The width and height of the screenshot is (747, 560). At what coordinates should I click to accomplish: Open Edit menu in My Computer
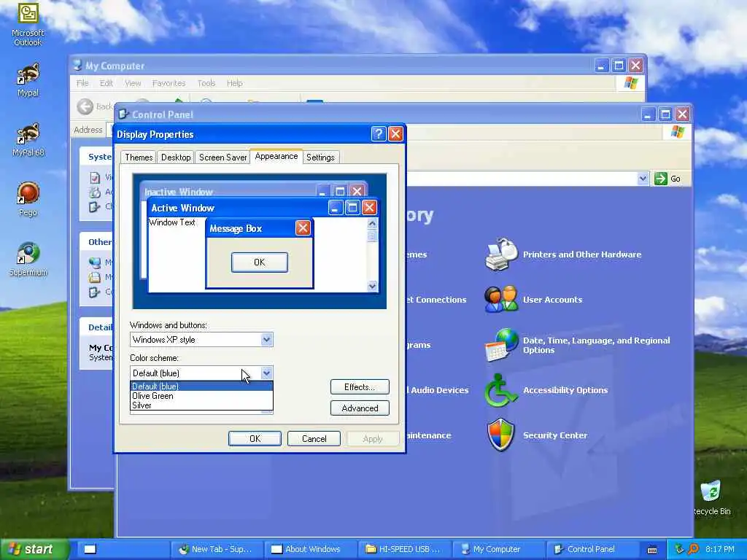tap(107, 83)
